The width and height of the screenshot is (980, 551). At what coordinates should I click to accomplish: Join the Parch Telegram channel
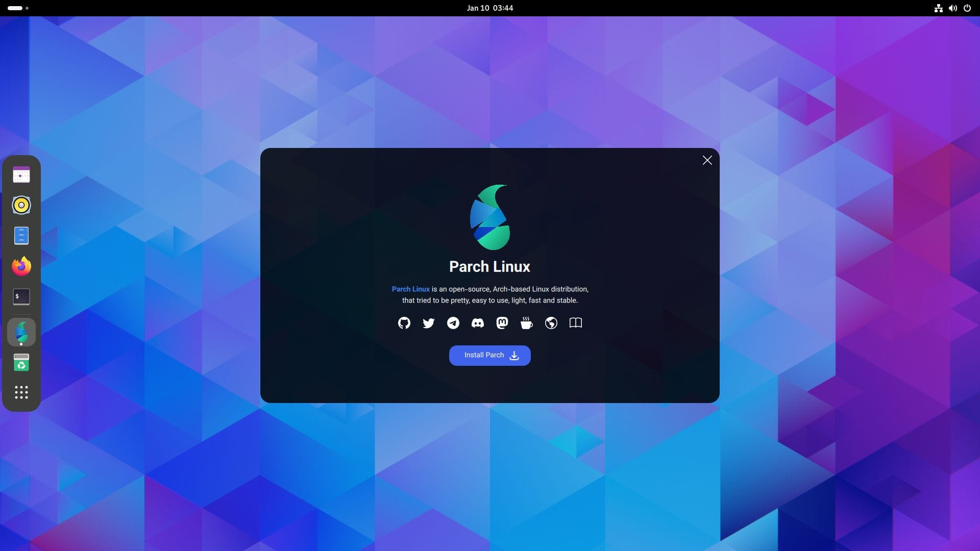453,323
